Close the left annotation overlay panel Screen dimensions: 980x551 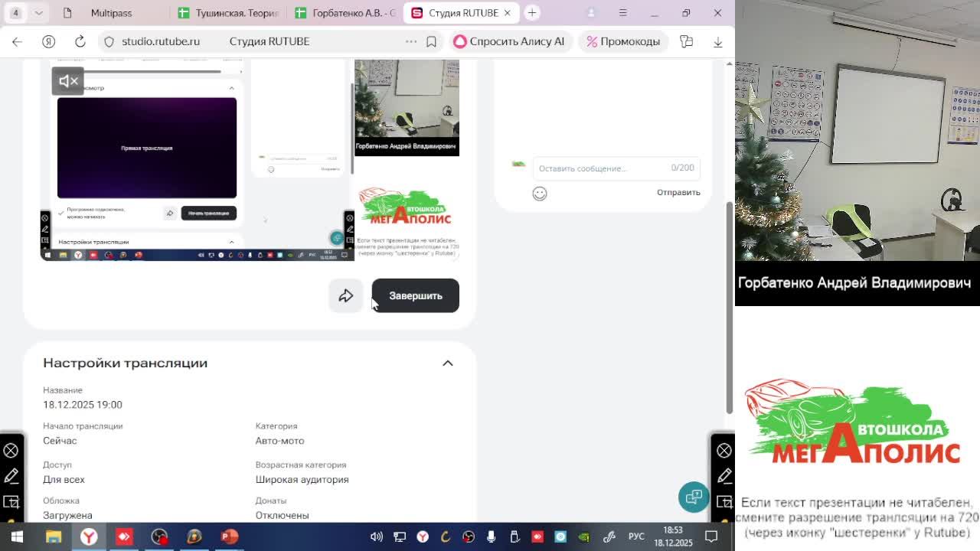11,451
